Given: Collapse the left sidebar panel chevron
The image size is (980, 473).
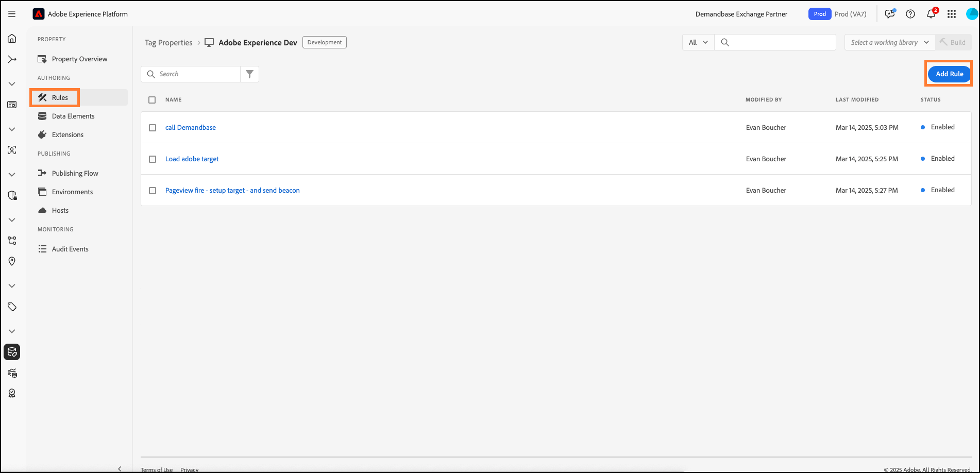Looking at the screenshot, I should pos(120,468).
